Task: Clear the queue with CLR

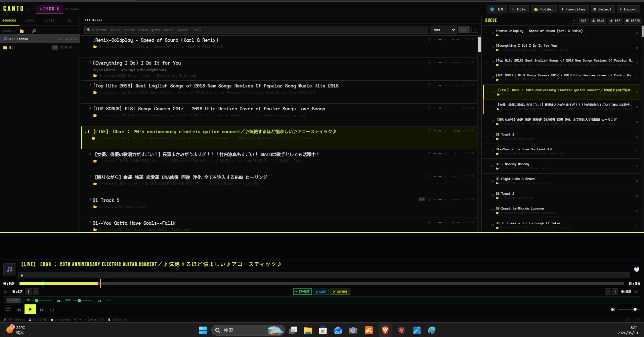Action: click(x=584, y=21)
